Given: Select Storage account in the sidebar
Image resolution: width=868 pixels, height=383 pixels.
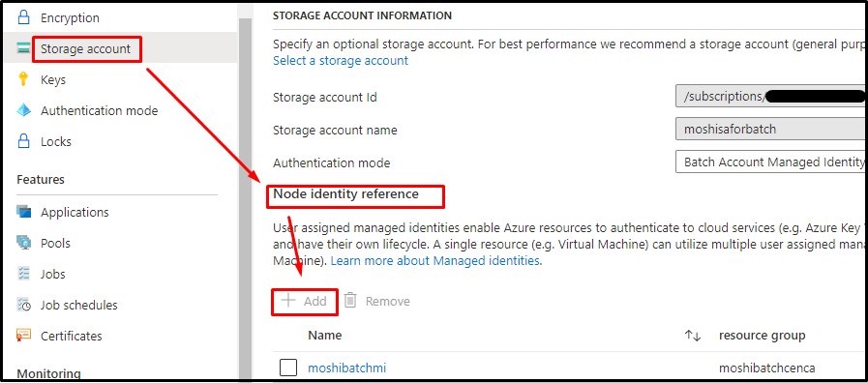Looking at the screenshot, I should 86,48.
